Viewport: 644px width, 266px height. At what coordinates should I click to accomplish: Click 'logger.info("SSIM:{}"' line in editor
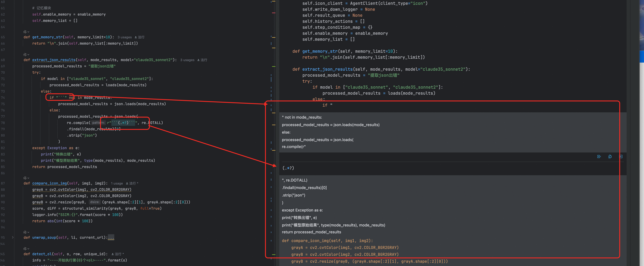pos(78,215)
